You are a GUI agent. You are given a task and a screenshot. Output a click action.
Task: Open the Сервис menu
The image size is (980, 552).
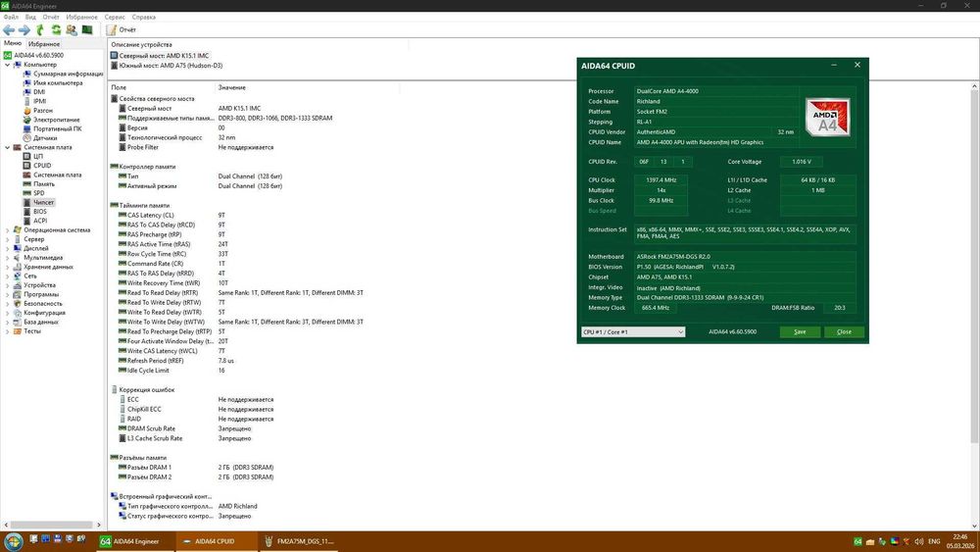tap(115, 17)
